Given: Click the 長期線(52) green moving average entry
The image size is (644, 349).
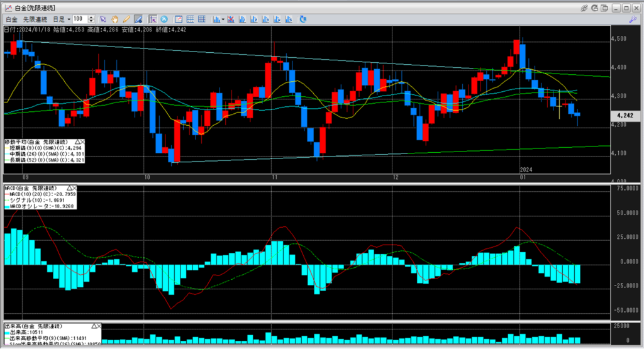Looking at the screenshot, I should coord(45,160).
